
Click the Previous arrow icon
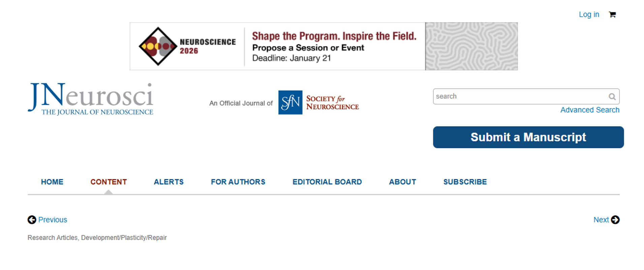tap(32, 220)
